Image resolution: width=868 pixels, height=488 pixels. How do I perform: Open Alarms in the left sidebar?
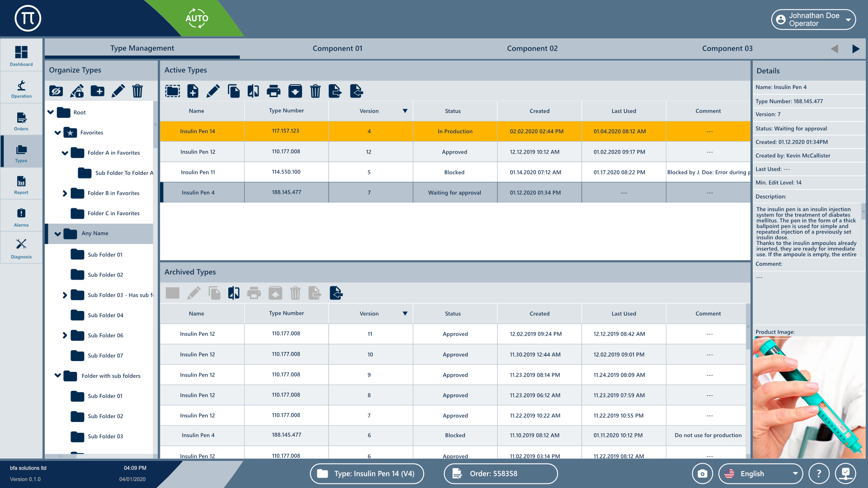pos(21,217)
